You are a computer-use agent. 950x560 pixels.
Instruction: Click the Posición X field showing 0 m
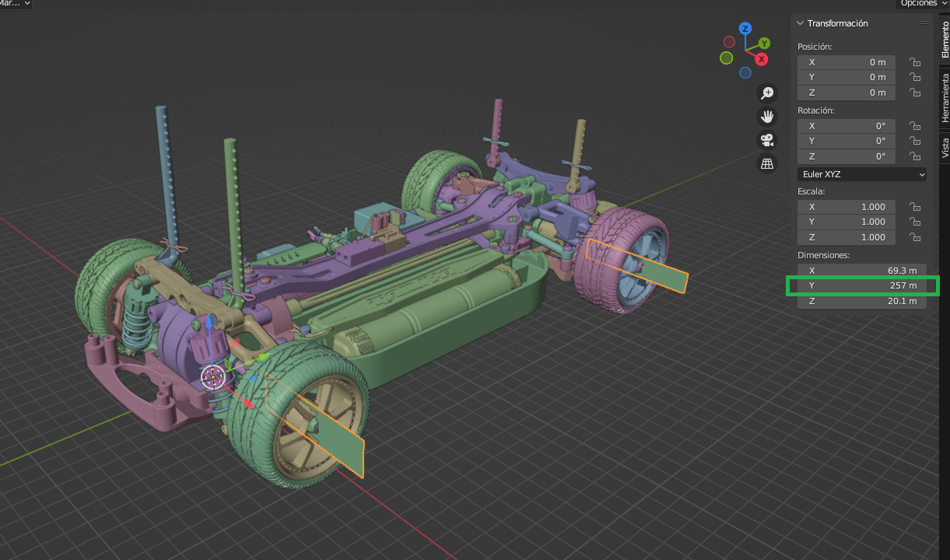point(847,62)
